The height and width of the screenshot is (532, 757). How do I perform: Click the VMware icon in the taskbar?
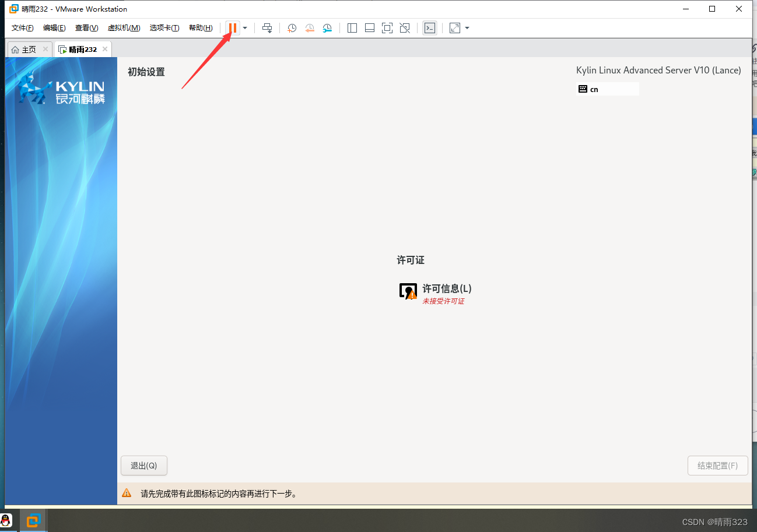33,520
